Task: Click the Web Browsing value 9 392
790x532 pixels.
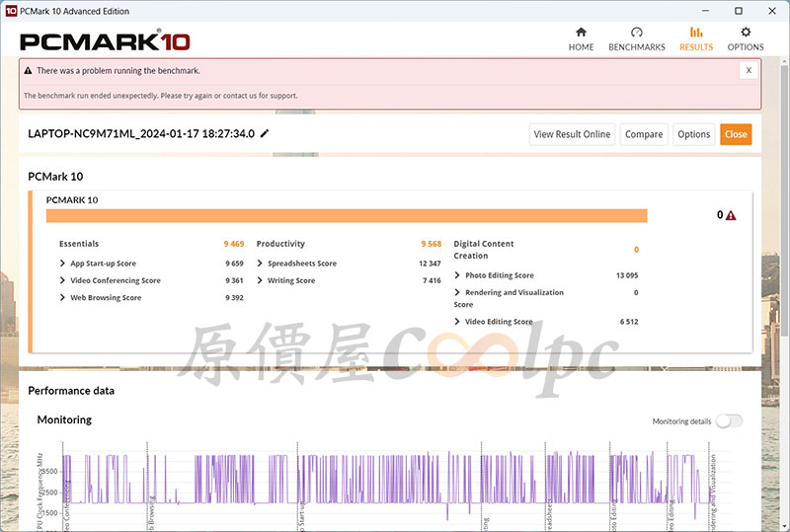Action: pos(234,298)
